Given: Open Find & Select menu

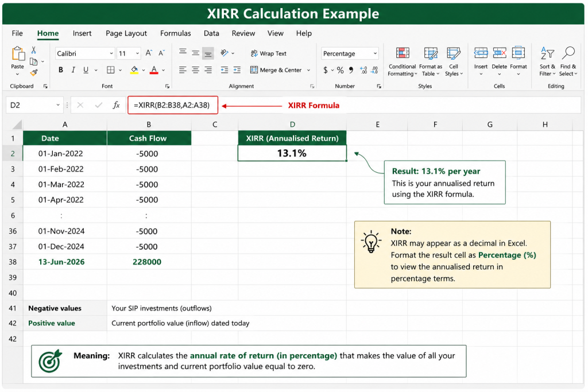Looking at the screenshot, I should (x=568, y=61).
